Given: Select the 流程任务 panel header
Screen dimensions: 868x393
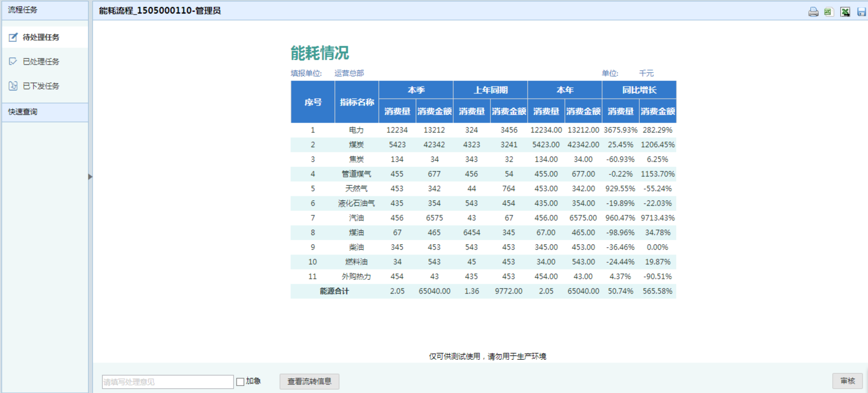Looking at the screenshot, I should [x=45, y=10].
